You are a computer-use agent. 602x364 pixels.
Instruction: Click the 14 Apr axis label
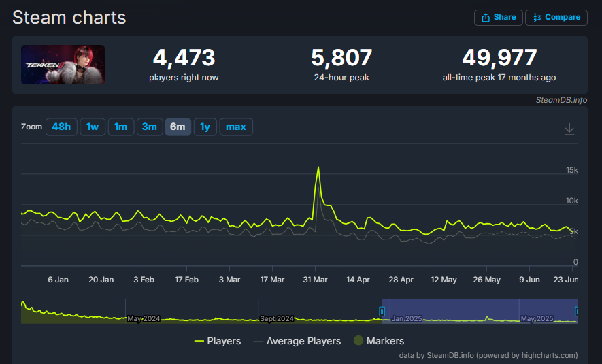(x=358, y=280)
